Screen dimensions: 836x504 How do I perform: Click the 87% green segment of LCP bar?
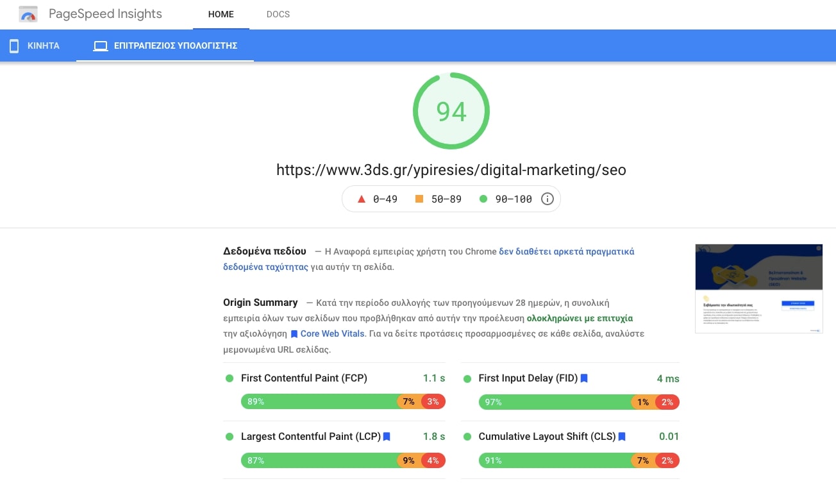coord(319,460)
